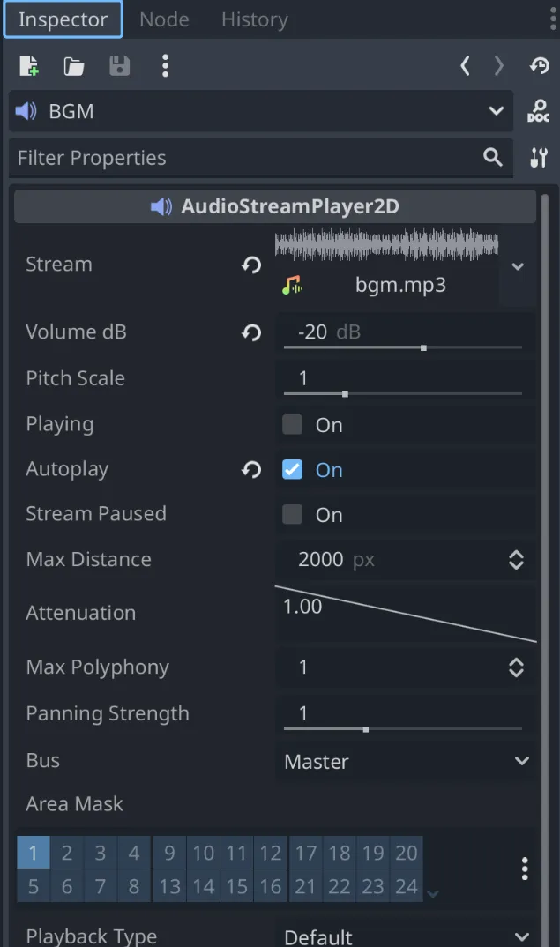Open the History tab
Screen dimensions: 560x947
click(x=254, y=19)
